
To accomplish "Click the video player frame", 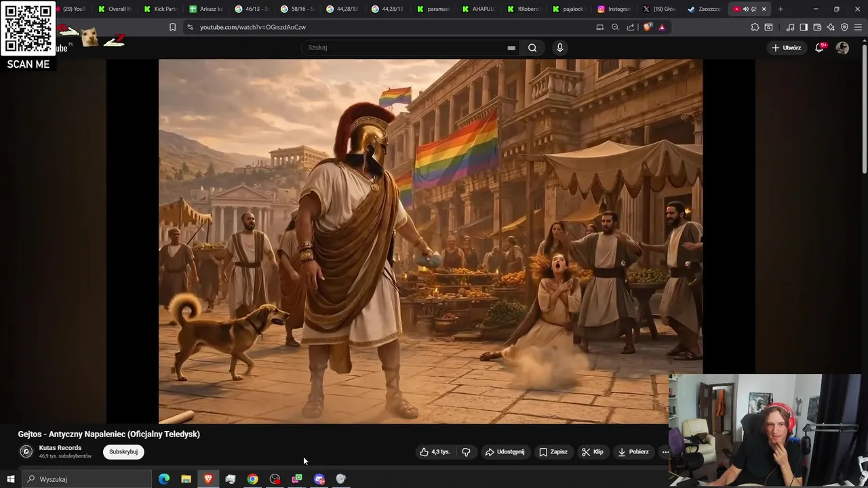I will pos(431,241).
